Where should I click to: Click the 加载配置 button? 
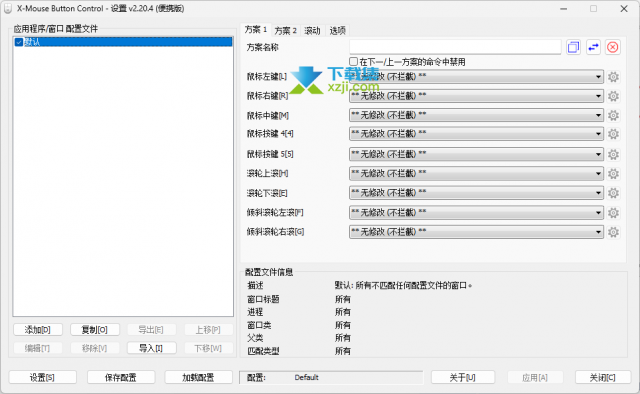[x=198, y=377]
